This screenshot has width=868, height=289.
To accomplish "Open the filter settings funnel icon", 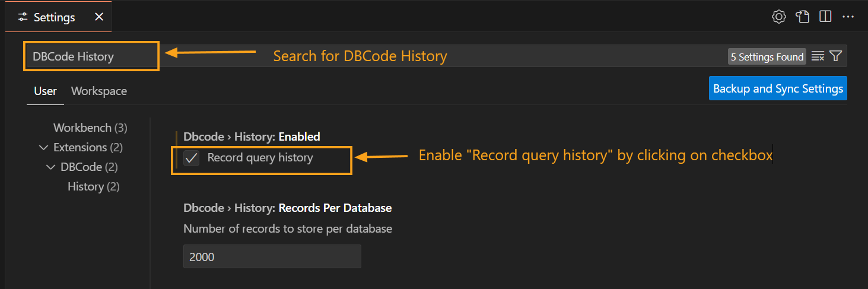I will point(836,56).
